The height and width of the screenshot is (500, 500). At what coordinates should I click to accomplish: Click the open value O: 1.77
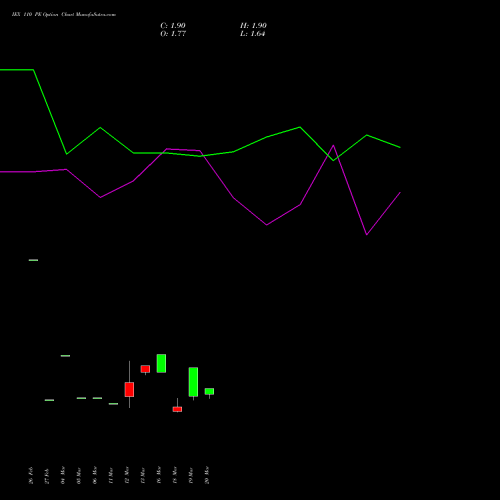tap(173, 34)
